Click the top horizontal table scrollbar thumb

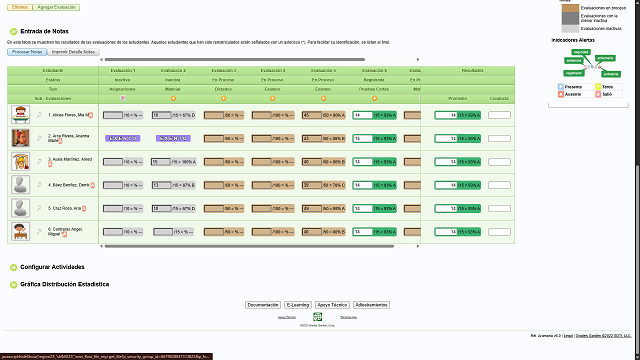coord(235,60)
